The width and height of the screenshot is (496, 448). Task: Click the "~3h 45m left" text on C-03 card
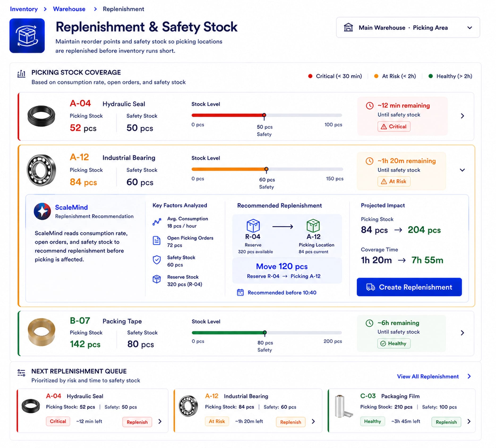(406, 421)
